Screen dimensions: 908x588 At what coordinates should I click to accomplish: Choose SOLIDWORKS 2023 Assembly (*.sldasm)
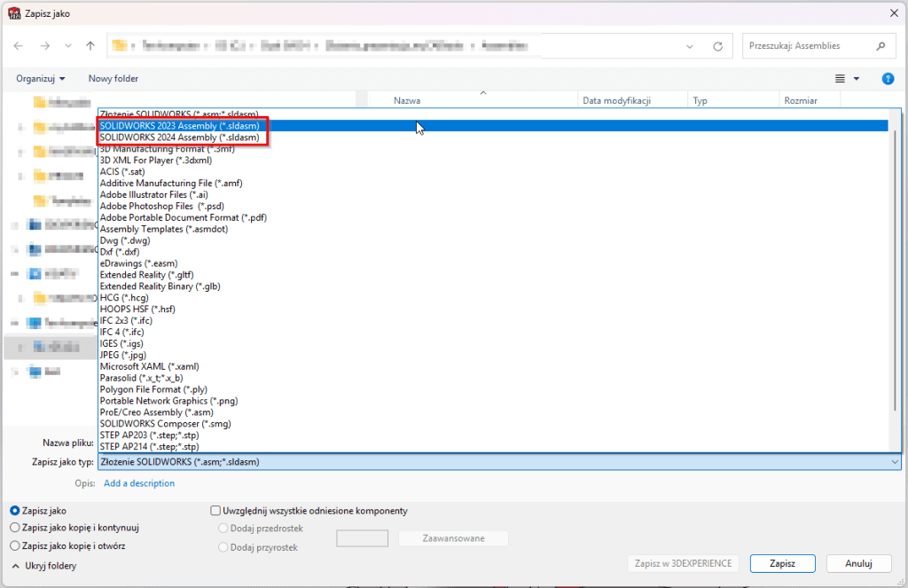tap(493, 126)
